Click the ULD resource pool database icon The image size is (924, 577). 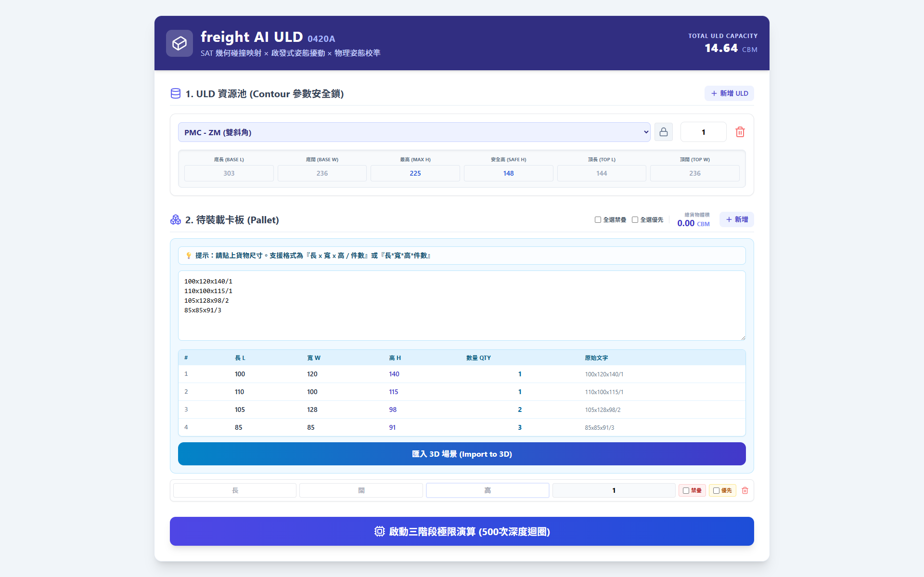(176, 93)
